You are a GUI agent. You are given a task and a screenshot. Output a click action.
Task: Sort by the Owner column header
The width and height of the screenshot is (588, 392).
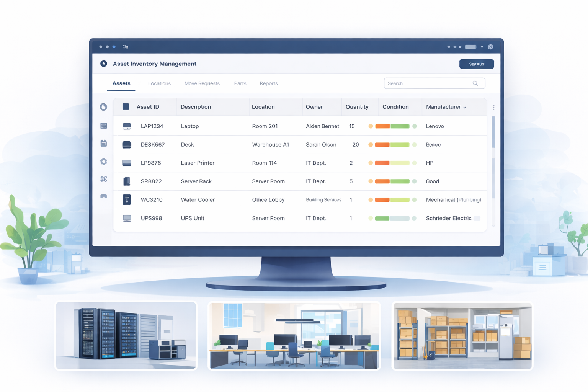[314, 107]
